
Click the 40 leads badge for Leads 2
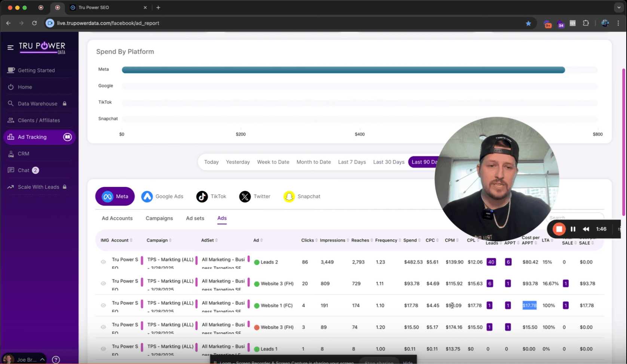(x=491, y=262)
